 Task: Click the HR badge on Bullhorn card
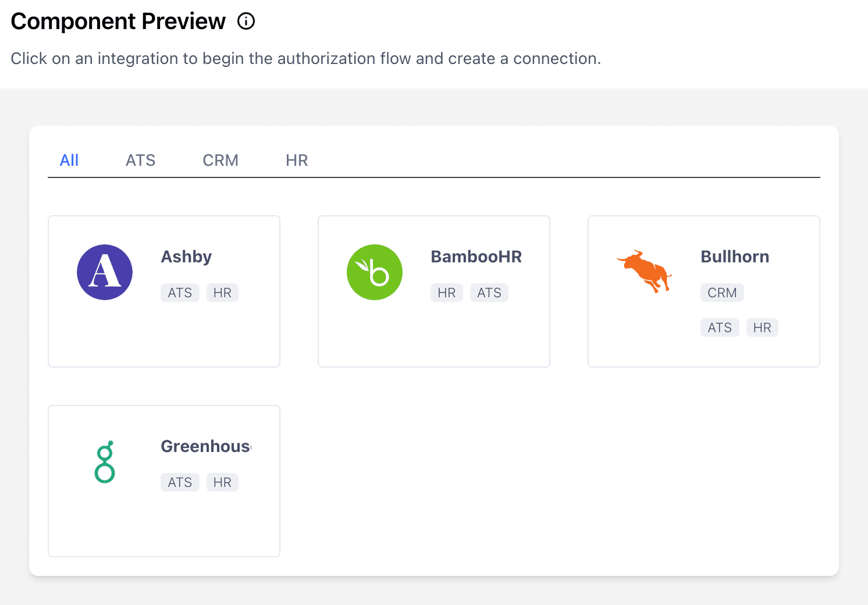pos(762,328)
